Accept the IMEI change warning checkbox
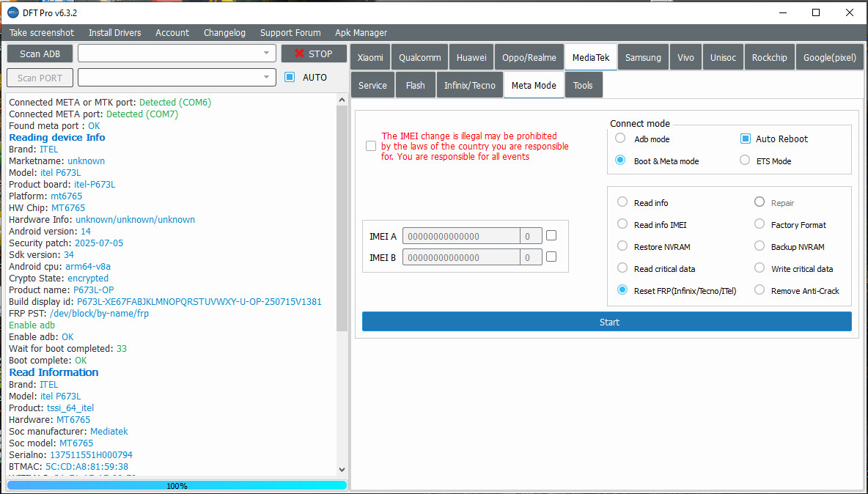This screenshot has height=494, width=868. (x=371, y=146)
